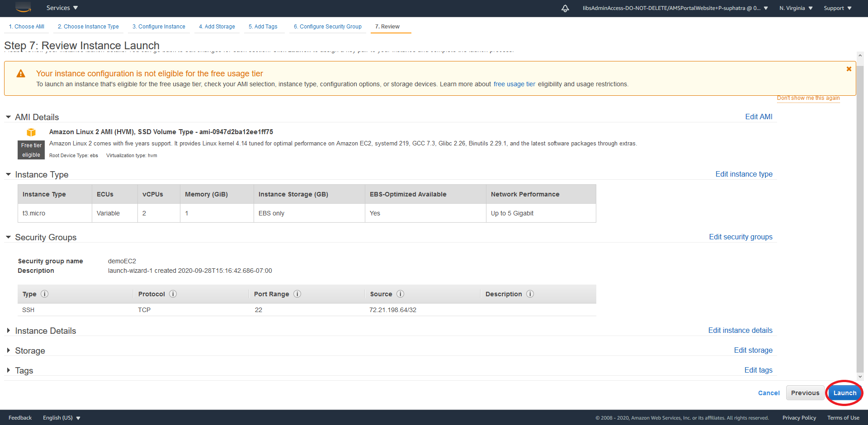Click the info icon next to Protocol
868x425 pixels.
pos(173,294)
